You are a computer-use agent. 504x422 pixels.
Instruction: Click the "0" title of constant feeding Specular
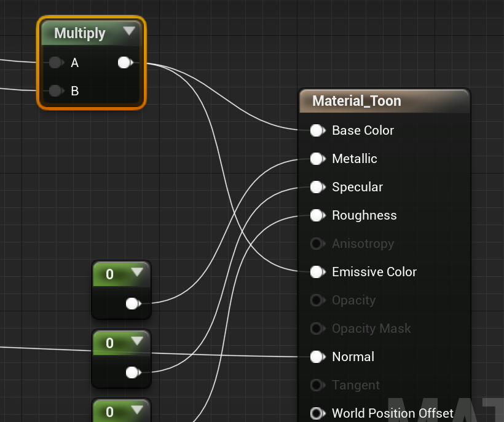click(109, 343)
